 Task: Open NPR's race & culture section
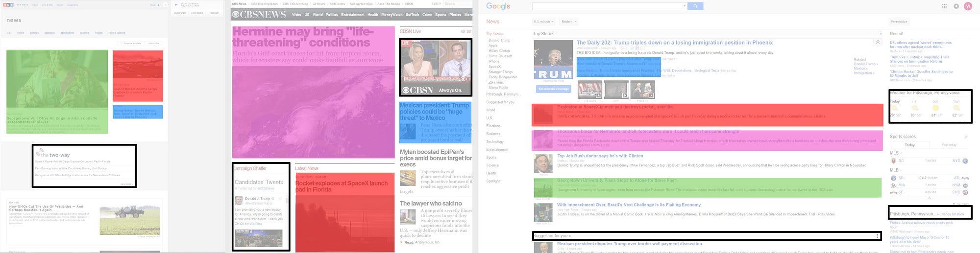coord(117,33)
